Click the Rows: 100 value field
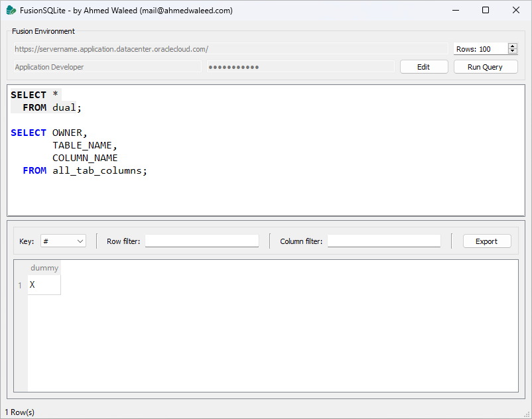This screenshot has height=419, width=532. [481, 49]
